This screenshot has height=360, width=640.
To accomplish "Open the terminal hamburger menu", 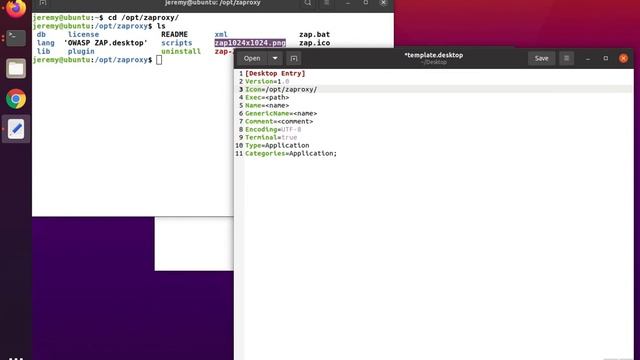I will click(327, 3).
